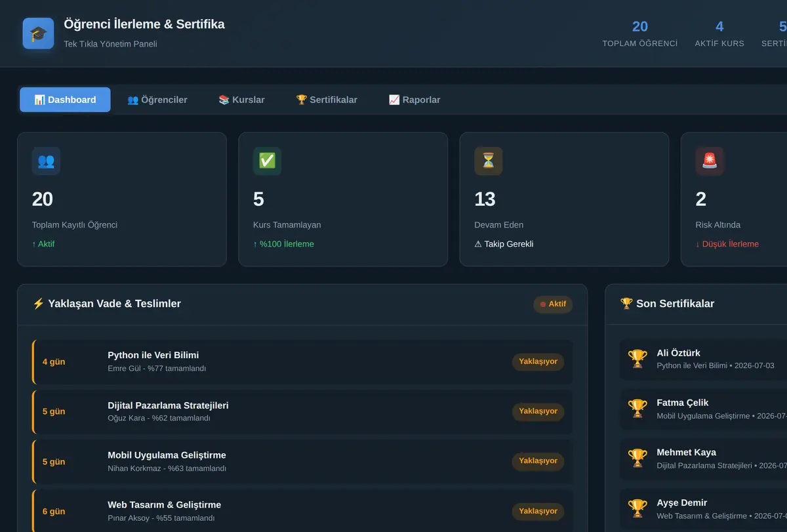Click the 'Fatma Çelik' certificate name

click(x=683, y=403)
